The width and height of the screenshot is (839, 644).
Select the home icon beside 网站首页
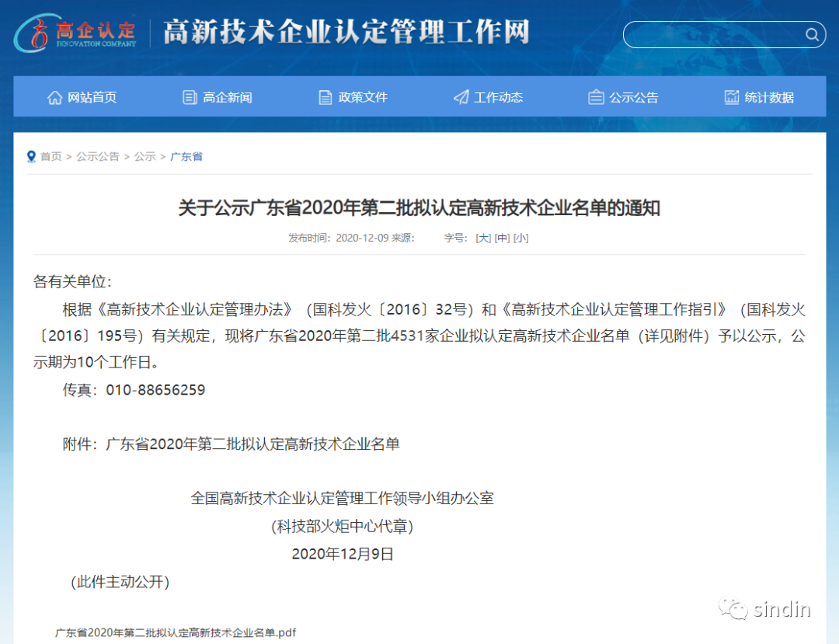pyautogui.click(x=54, y=96)
